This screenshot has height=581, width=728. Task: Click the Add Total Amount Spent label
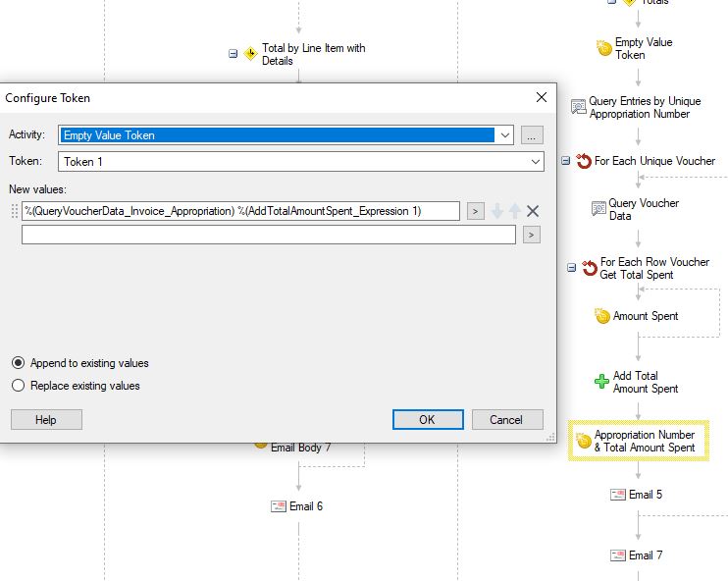(x=646, y=382)
